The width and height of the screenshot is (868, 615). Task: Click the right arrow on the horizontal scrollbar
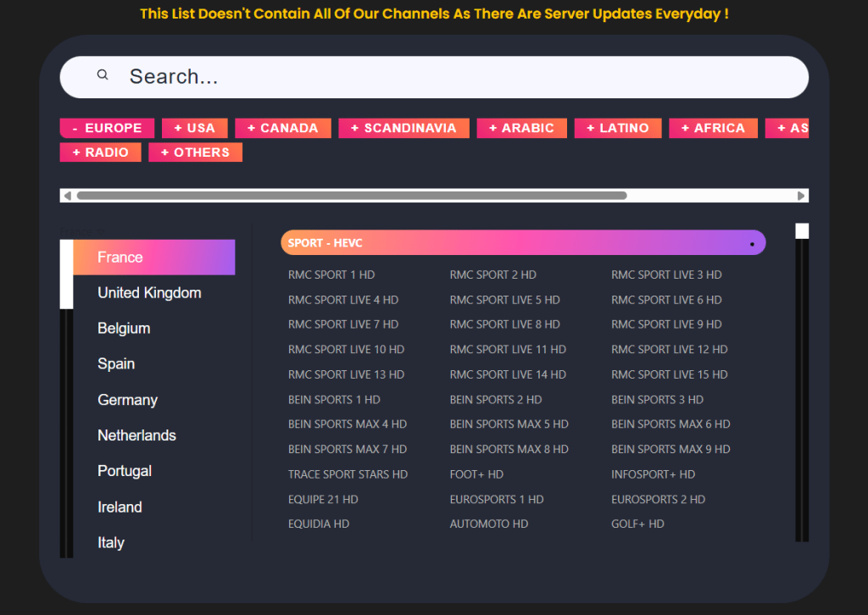[x=800, y=195]
